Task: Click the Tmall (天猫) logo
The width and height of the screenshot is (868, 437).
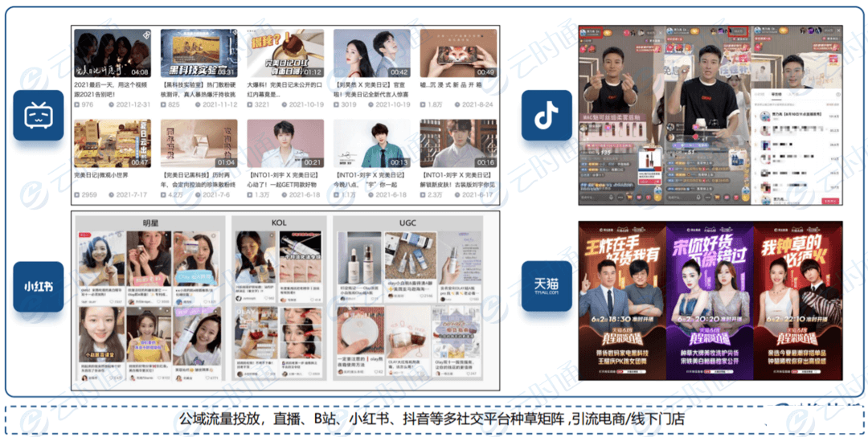Action: point(547,284)
